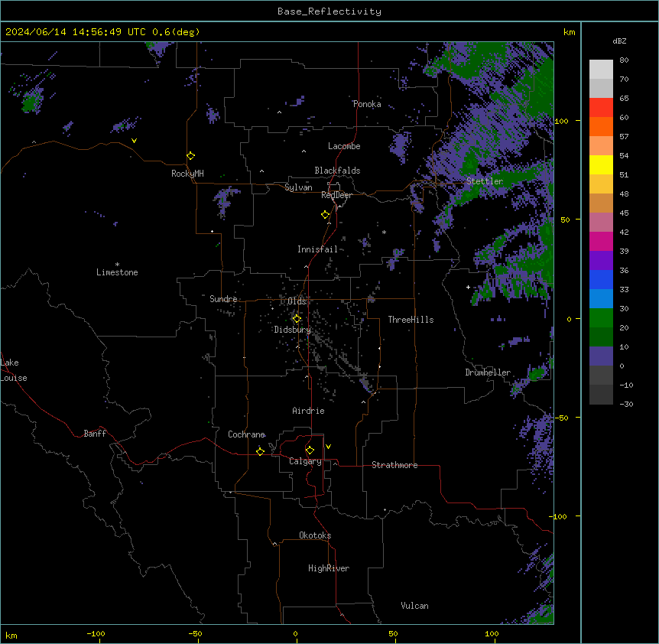Click the Cochrane town label
Viewport: 659px width, 644px height.
[x=246, y=434]
